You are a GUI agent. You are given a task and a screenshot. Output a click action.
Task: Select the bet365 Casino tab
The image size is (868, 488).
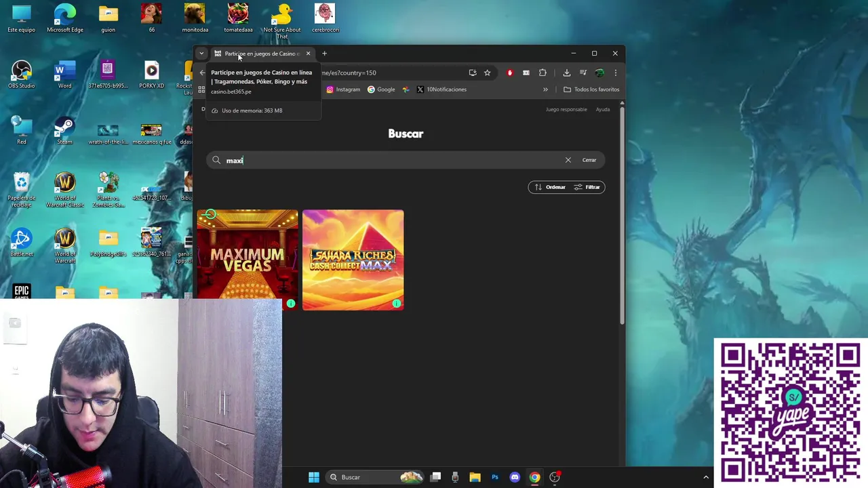coord(261,54)
